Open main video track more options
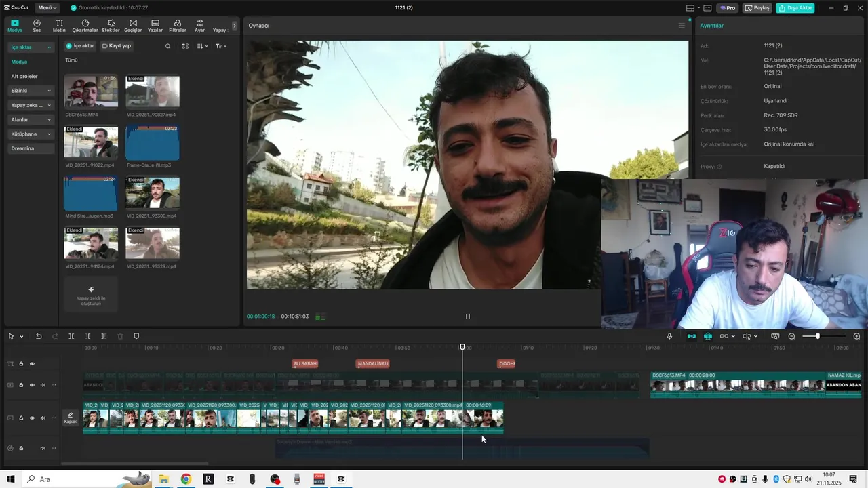This screenshot has width=868, height=488. click(54, 418)
